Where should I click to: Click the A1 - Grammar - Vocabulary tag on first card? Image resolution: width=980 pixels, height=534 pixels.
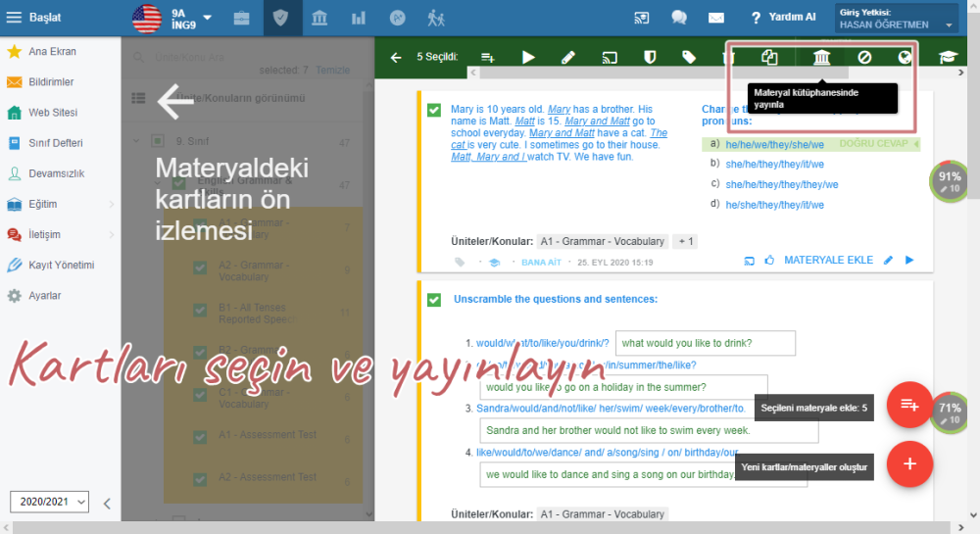point(603,241)
